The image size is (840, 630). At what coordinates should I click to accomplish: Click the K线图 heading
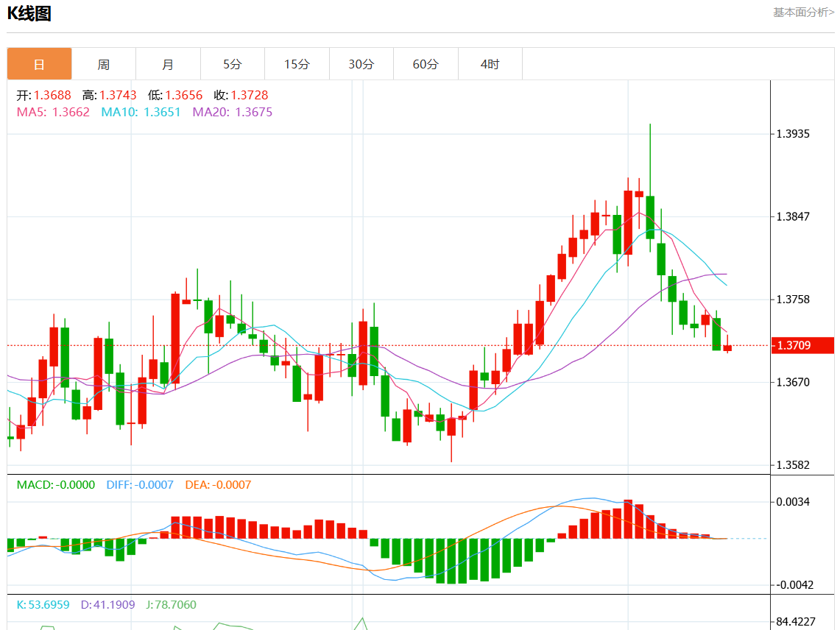pyautogui.click(x=29, y=13)
